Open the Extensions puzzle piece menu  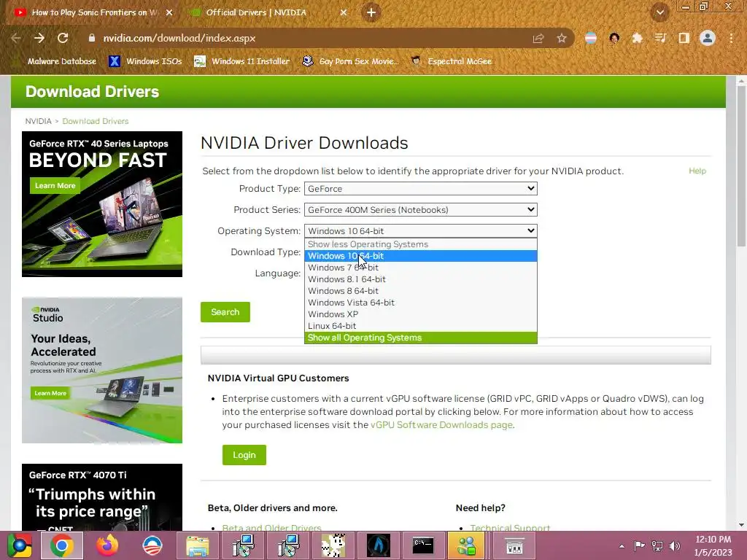(637, 38)
